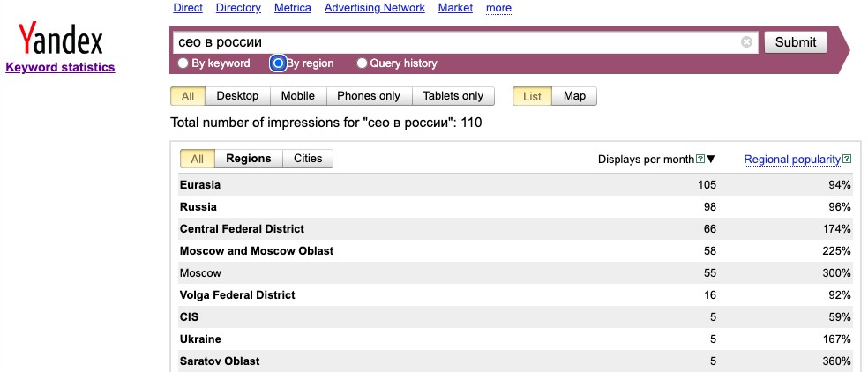Select the Ukraine row
This screenshot has height=372, width=868.
click(516, 339)
